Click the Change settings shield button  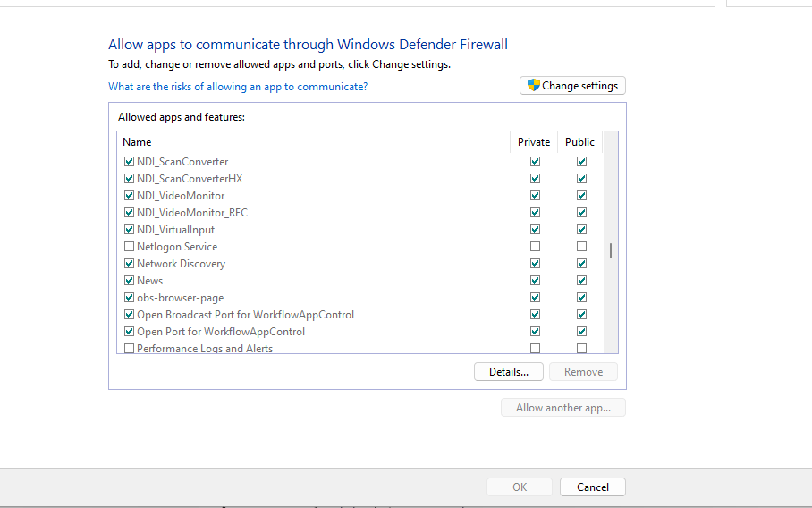572,86
